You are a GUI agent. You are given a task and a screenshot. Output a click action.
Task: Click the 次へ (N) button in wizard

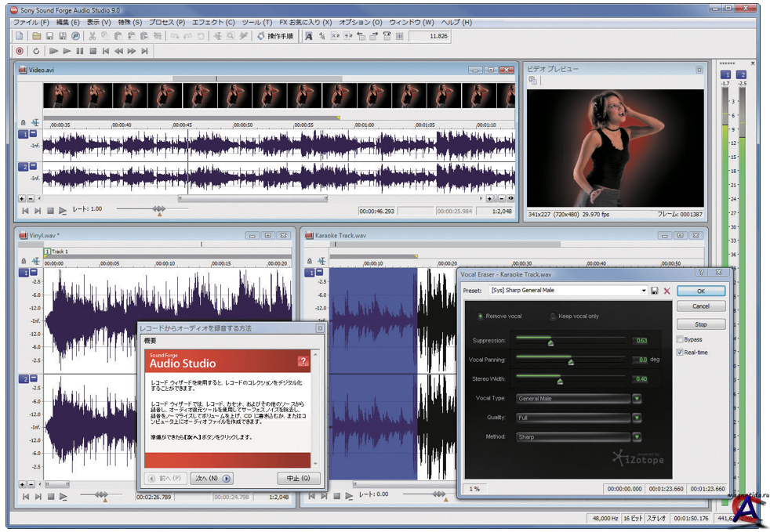tap(211, 478)
